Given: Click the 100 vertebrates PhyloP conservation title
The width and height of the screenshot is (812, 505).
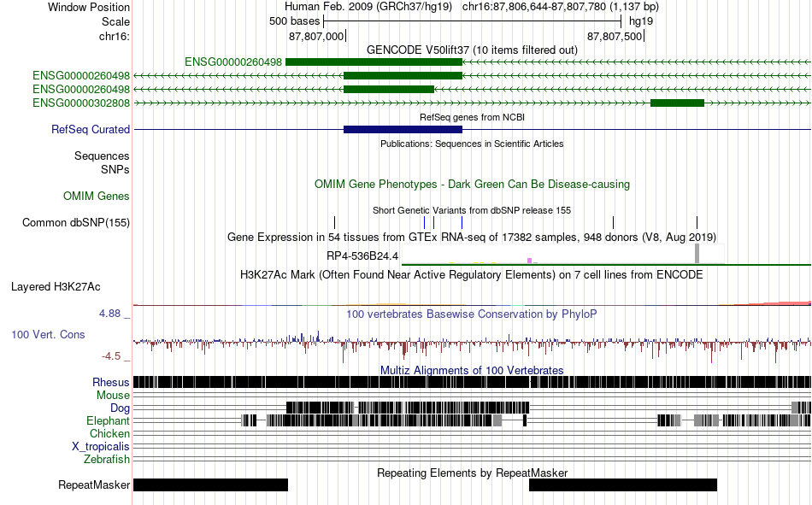Looking at the screenshot, I should coord(472,314).
